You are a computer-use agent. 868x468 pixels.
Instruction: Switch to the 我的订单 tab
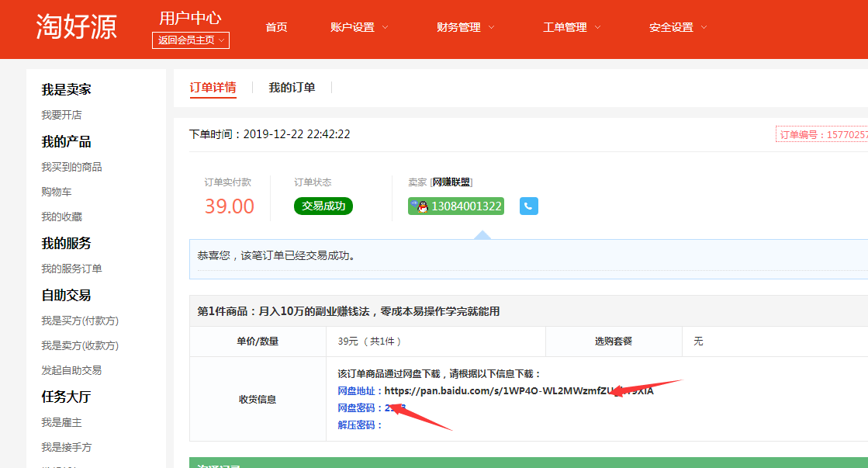[x=292, y=88]
